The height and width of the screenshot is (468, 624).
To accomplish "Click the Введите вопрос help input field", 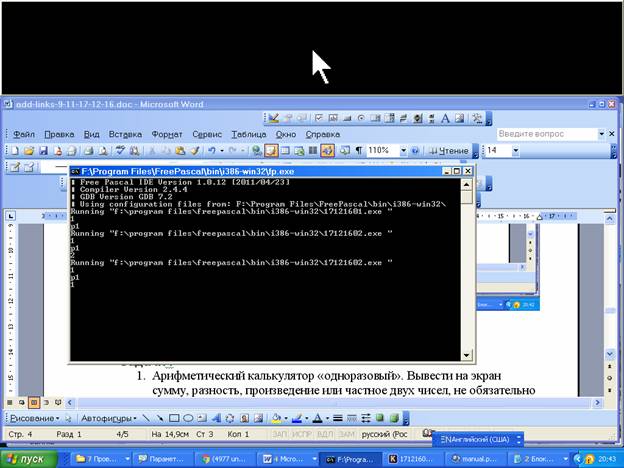I will [547, 134].
